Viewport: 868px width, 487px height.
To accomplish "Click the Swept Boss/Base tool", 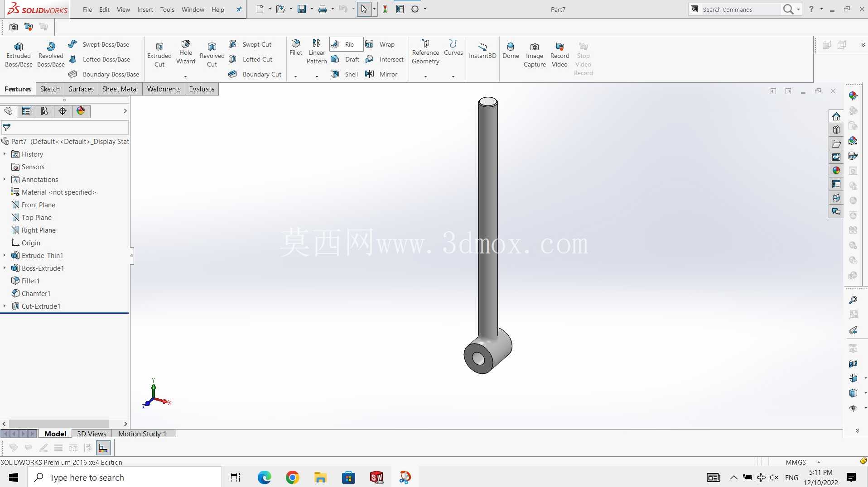I will [x=99, y=44].
